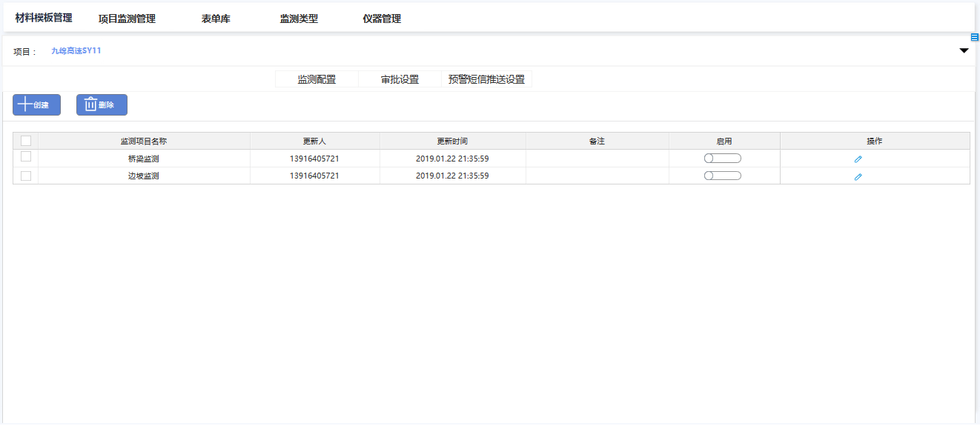Enable the 启用 switch for 桥梁监测
Screen dimensions: 980x426
[722, 158]
